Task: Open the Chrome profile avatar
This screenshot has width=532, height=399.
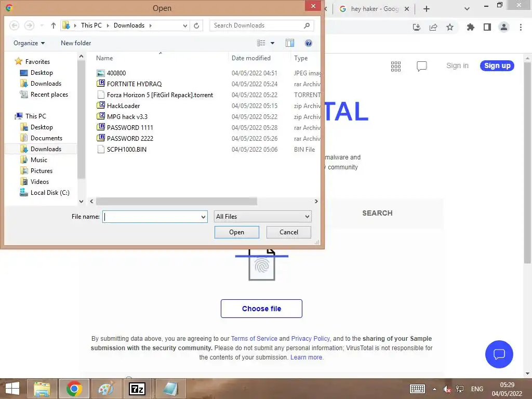Action: tap(504, 27)
